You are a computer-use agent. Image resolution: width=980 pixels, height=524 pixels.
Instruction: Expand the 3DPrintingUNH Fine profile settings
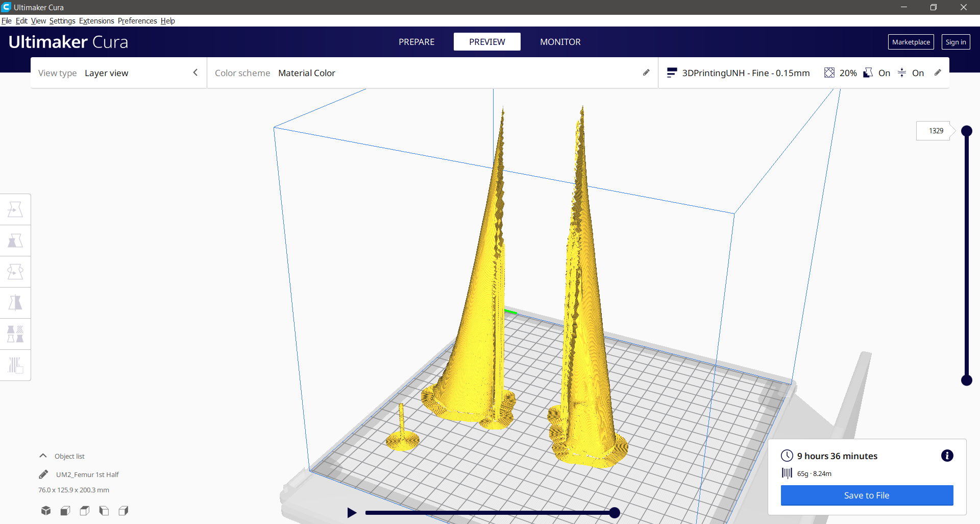(x=804, y=73)
